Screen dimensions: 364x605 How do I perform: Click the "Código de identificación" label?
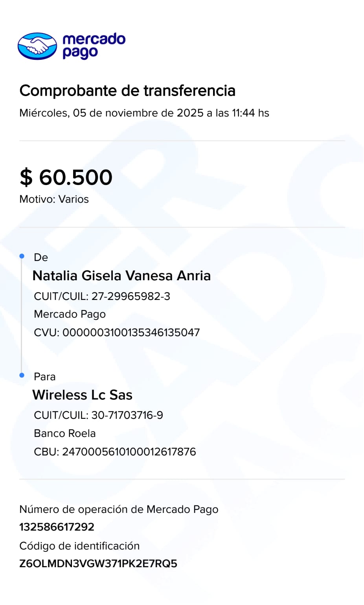(79, 546)
